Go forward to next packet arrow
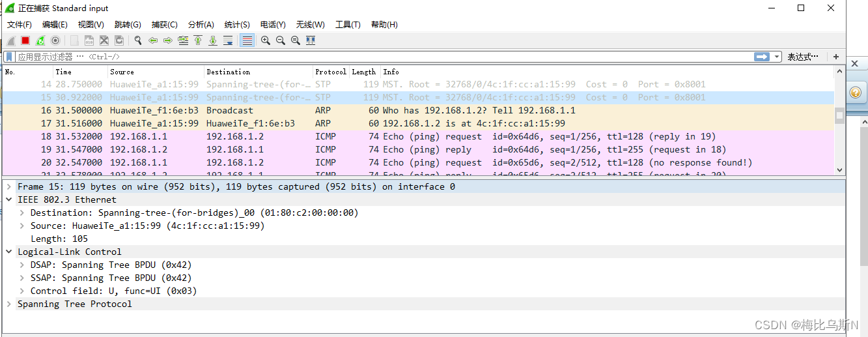 (168, 40)
